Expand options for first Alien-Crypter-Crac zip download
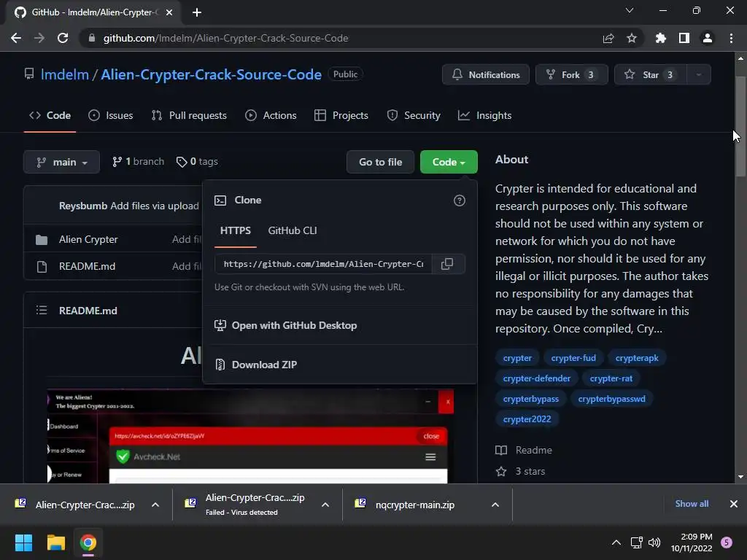 tap(155, 505)
